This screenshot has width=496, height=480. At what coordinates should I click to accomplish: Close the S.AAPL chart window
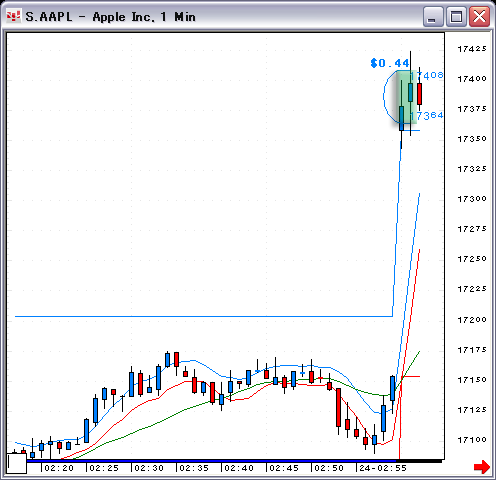[479, 17]
